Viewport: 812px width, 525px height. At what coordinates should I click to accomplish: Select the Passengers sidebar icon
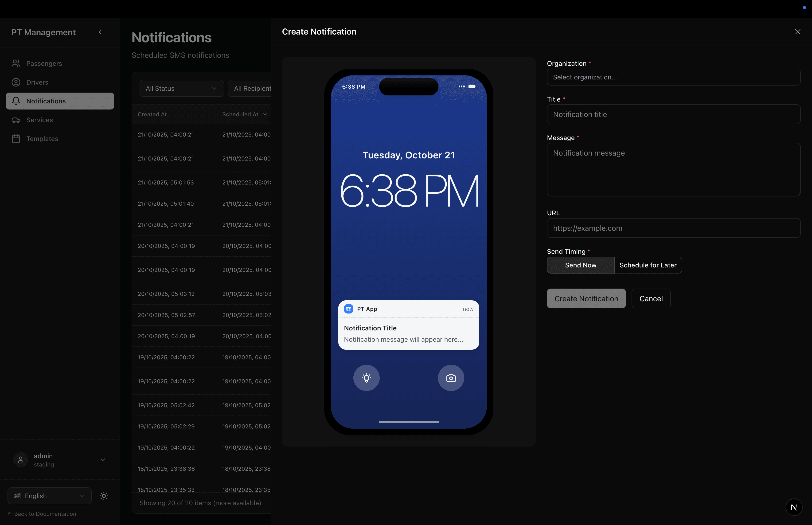16,63
